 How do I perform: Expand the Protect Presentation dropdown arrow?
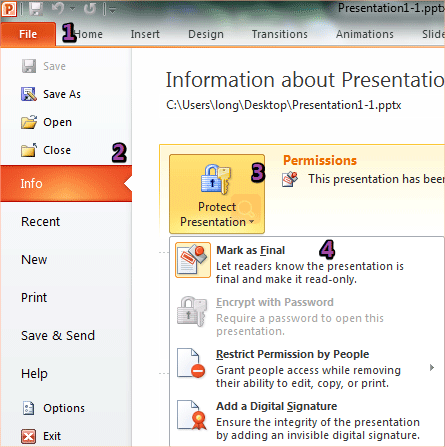point(252,222)
